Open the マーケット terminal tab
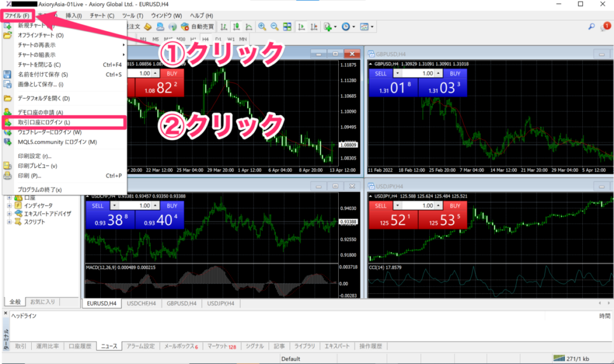This screenshot has height=364, width=614. point(222,347)
